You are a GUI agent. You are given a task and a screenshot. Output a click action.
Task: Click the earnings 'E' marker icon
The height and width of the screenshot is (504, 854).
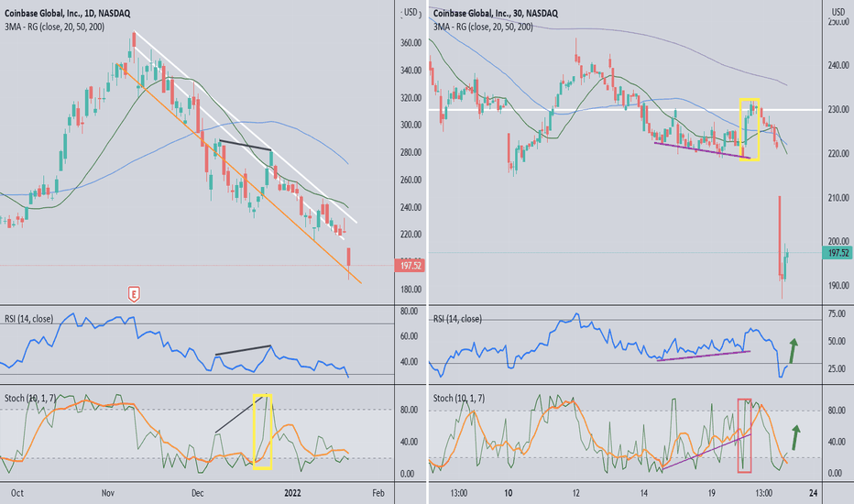(134, 294)
